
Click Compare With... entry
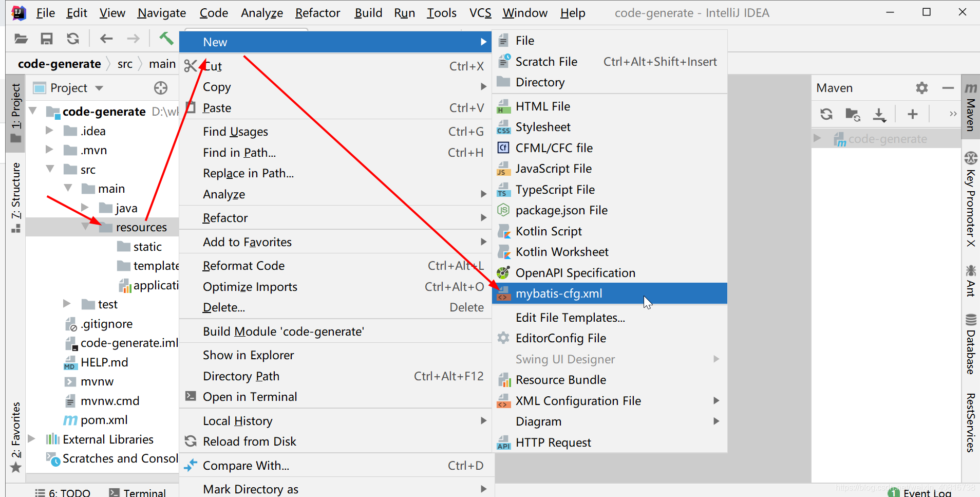click(x=335, y=466)
